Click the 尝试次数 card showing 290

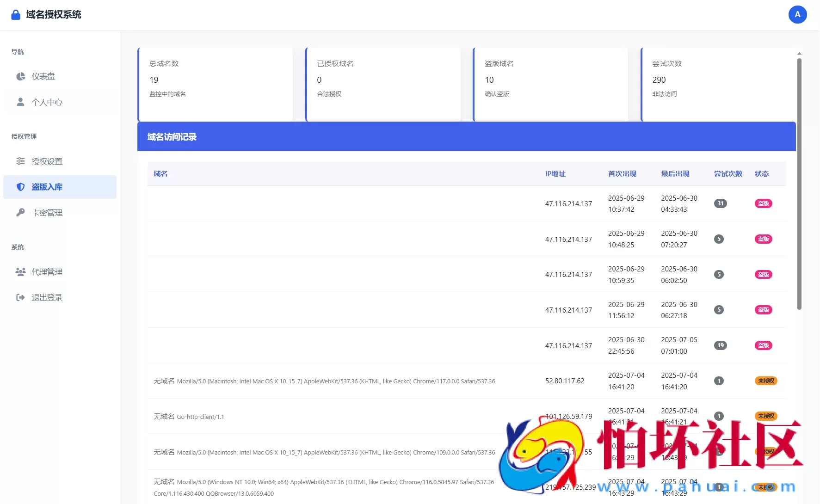(717, 84)
